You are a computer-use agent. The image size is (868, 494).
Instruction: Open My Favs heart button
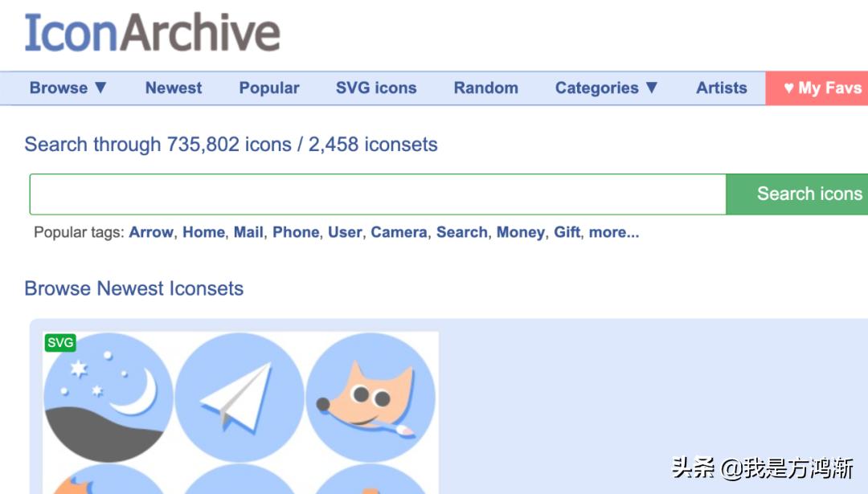(x=817, y=88)
